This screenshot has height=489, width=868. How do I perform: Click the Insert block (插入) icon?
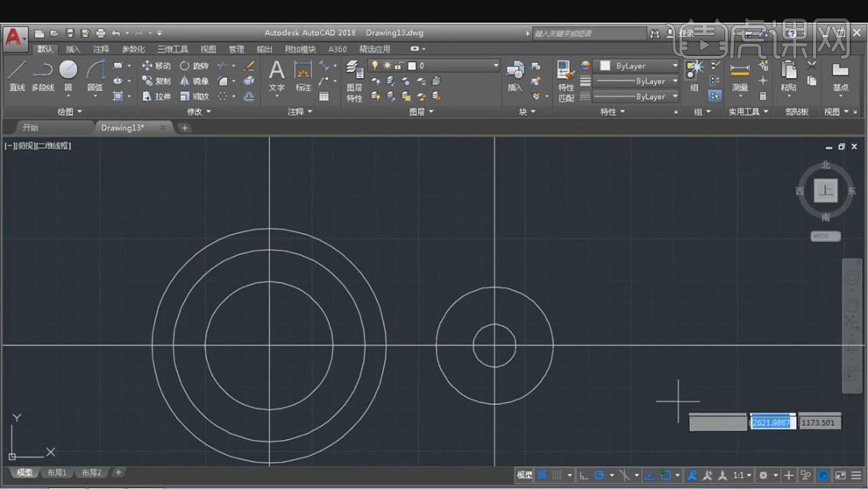[x=515, y=75]
